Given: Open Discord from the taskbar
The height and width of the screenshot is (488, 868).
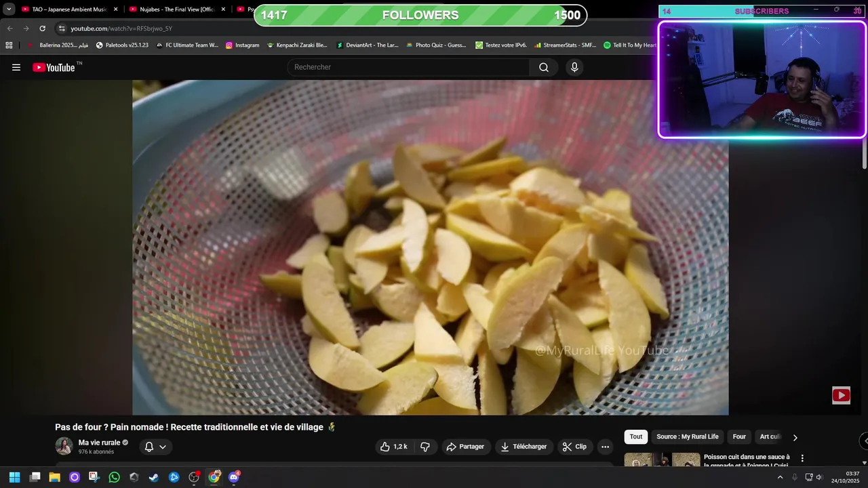Looking at the screenshot, I should coord(234,477).
